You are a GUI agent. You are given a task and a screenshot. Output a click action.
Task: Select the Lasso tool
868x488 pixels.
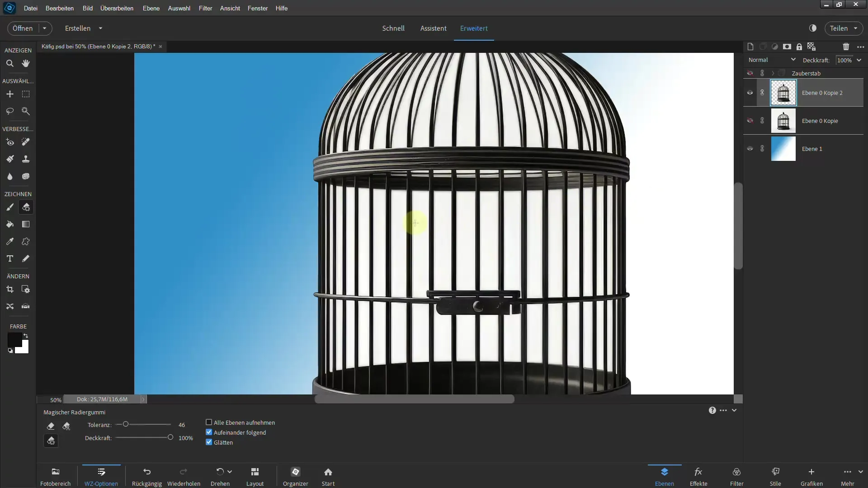[9, 111]
